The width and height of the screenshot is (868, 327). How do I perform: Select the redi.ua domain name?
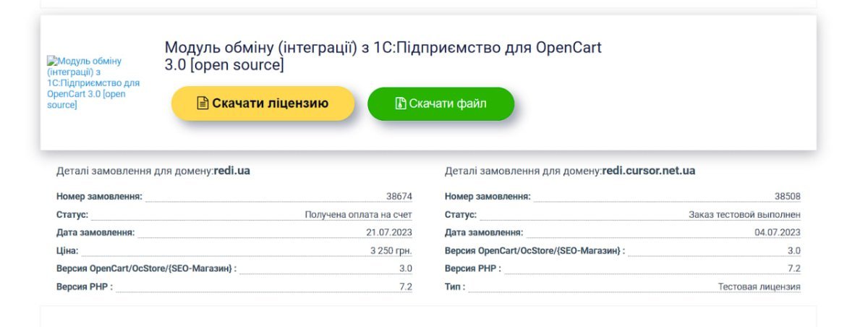pos(231,171)
